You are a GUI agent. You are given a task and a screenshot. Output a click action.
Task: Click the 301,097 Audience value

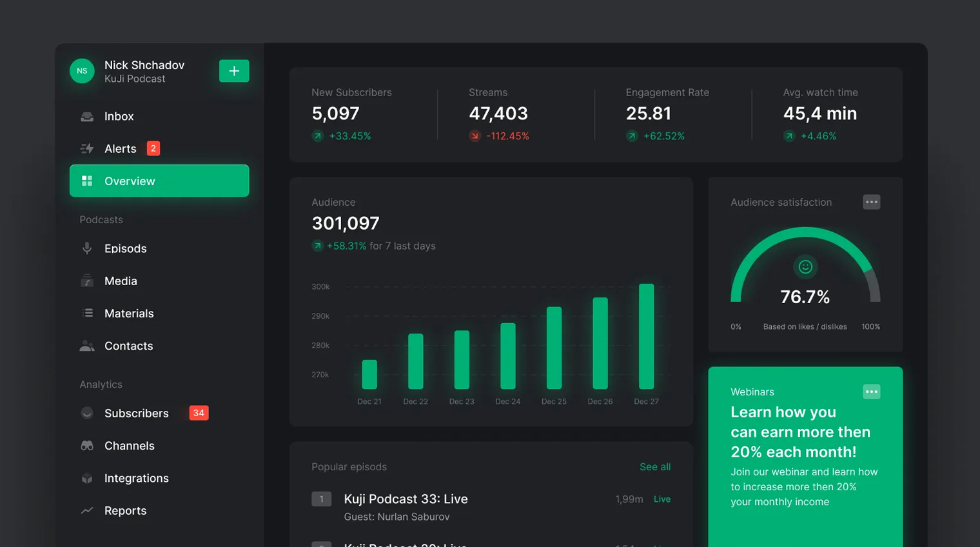[346, 223]
